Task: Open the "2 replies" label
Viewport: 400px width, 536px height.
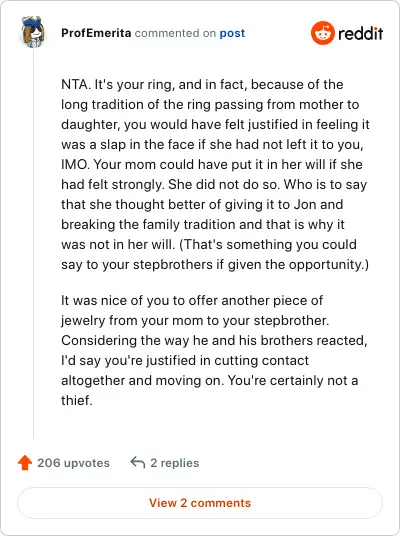Action: [x=174, y=463]
